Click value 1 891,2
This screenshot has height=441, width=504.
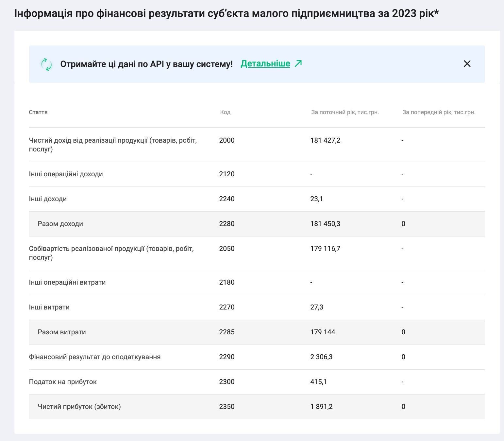(x=321, y=407)
